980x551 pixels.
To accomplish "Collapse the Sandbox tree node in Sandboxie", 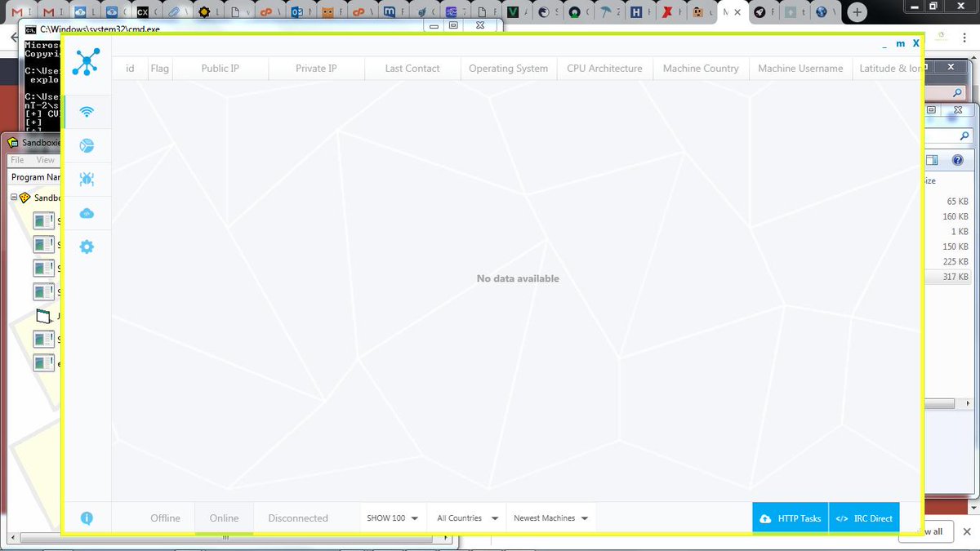I will 14,198.
